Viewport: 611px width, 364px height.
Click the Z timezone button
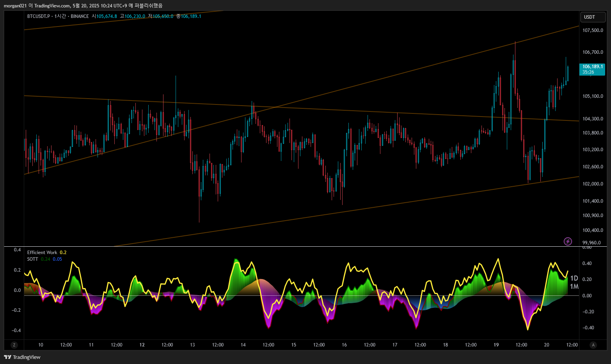tap(14, 345)
